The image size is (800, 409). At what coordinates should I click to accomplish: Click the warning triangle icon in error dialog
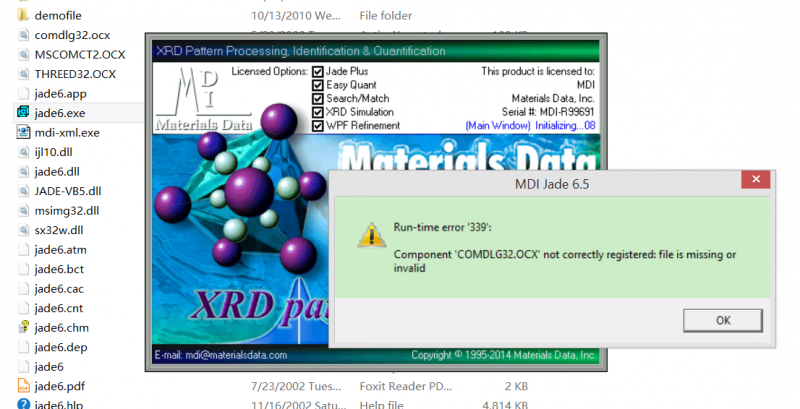[x=371, y=236]
